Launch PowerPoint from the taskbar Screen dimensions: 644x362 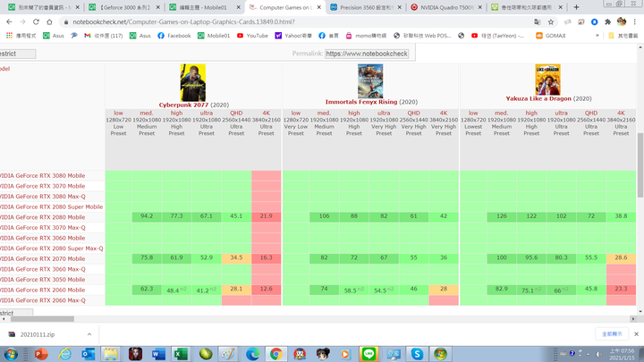pyautogui.click(x=41, y=354)
